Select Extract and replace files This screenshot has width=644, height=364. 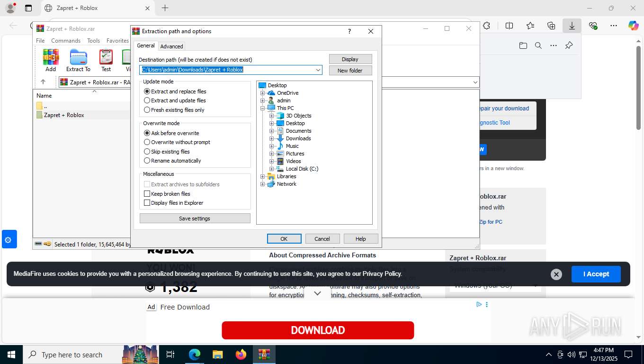pos(175,91)
